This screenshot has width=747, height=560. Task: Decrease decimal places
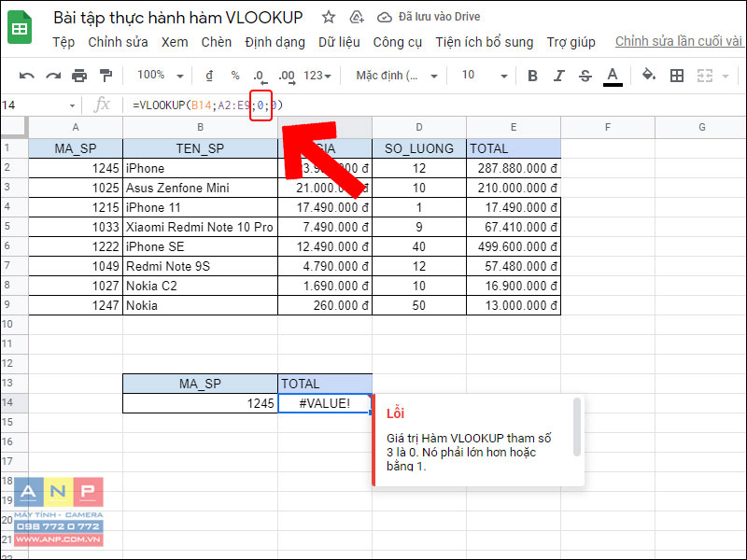pos(260,76)
